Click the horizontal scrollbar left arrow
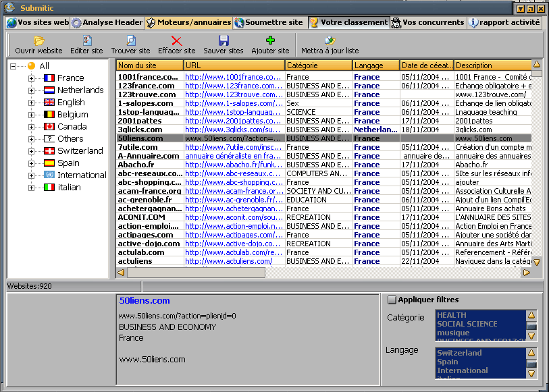The width and height of the screenshot is (549, 392). [121, 273]
